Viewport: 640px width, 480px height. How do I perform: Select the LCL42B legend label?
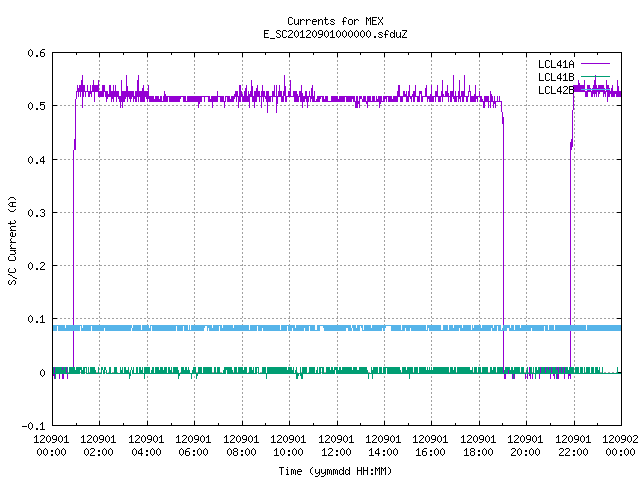(x=556, y=90)
